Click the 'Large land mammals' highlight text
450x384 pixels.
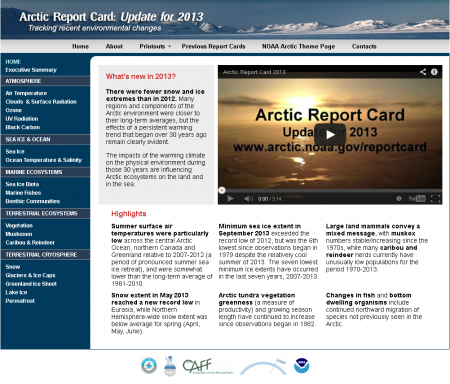pos(377,248)
